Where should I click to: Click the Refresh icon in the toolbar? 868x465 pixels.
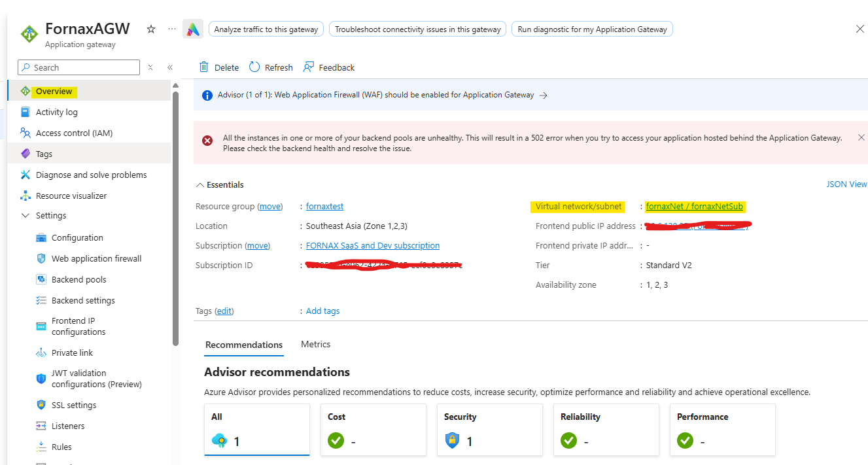254,67
